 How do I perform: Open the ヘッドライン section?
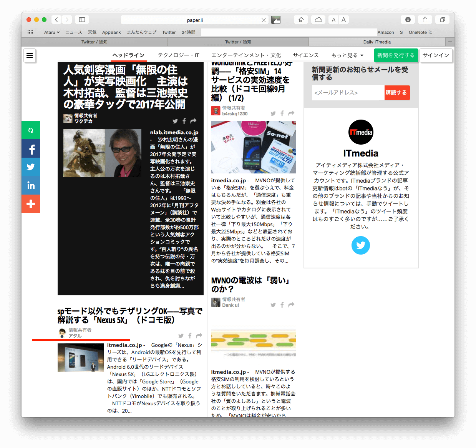pos(129,55)
